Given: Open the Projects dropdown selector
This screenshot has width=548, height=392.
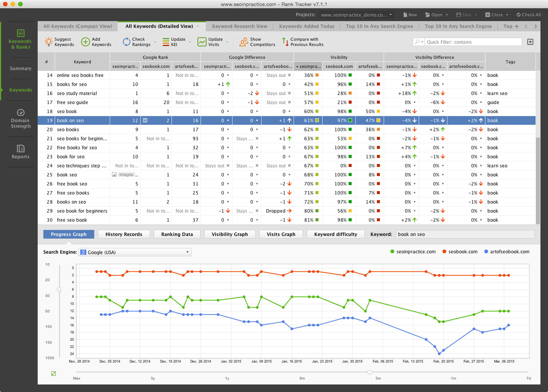Looking at the screenshot, I should coord(356,15).
